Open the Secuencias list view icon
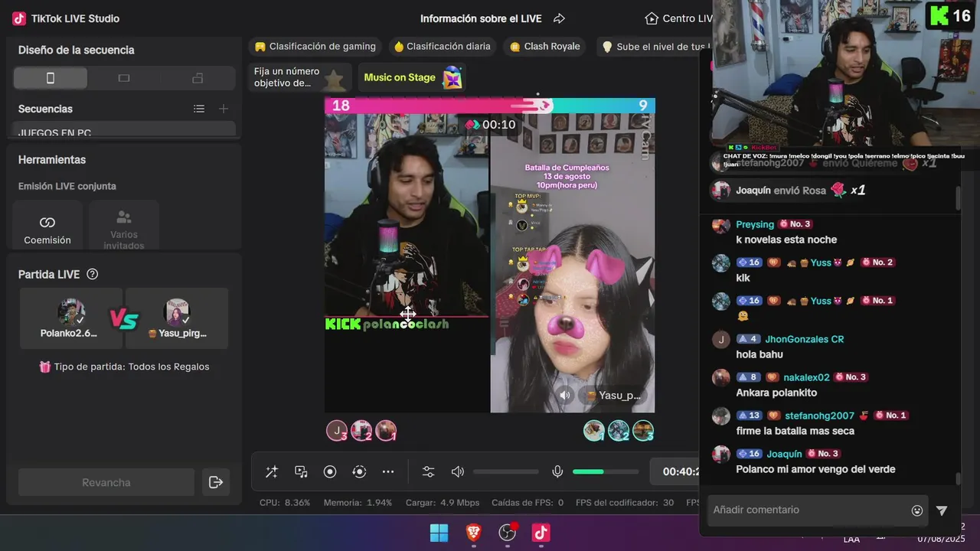 click(x=199, y=109)
